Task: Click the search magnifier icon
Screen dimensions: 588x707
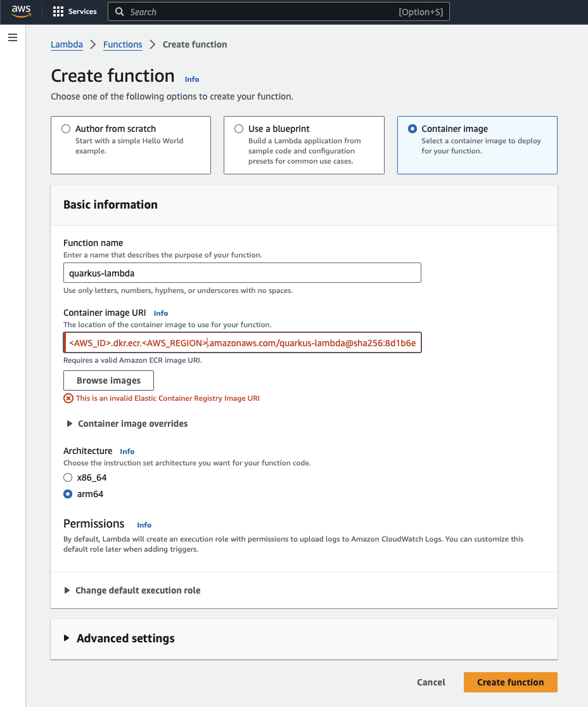Action: (x=119, y=11)
